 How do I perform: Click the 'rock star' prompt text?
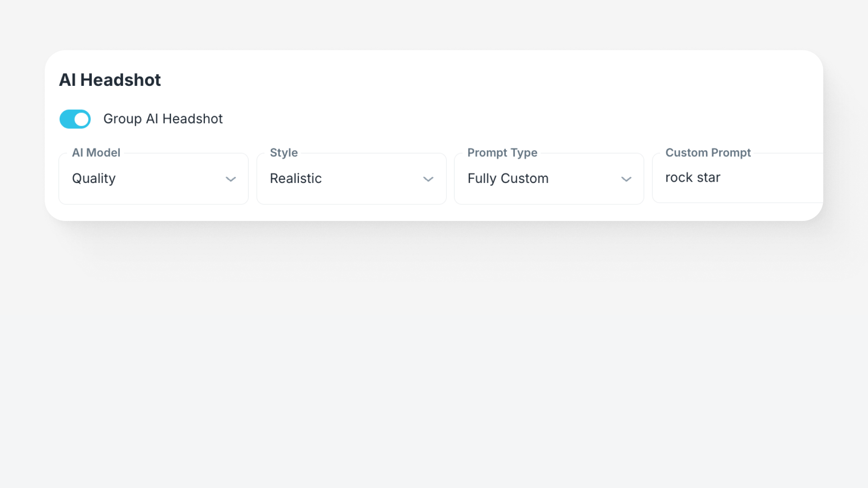(x=693, y=178)
